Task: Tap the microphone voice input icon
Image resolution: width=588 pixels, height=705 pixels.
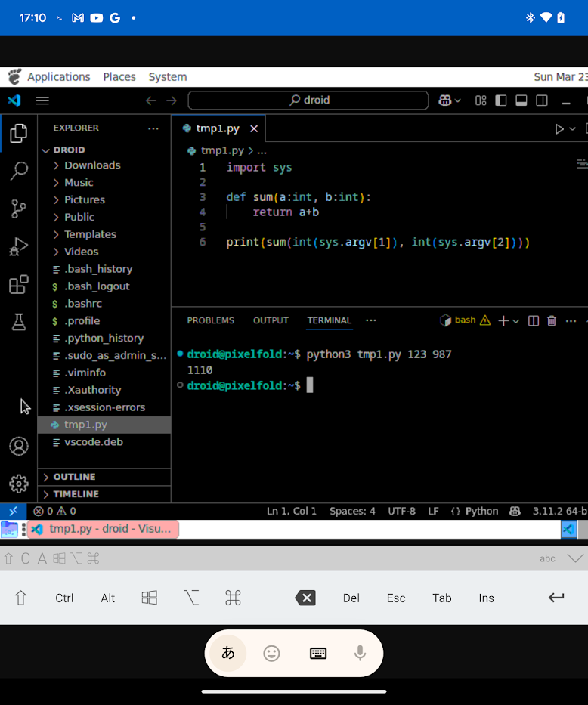Action: tap(360, 654)
